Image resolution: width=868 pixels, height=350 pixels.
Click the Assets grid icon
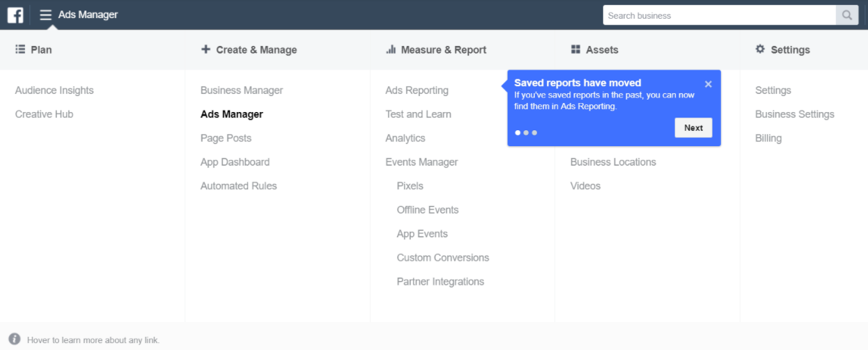(575, 49)
